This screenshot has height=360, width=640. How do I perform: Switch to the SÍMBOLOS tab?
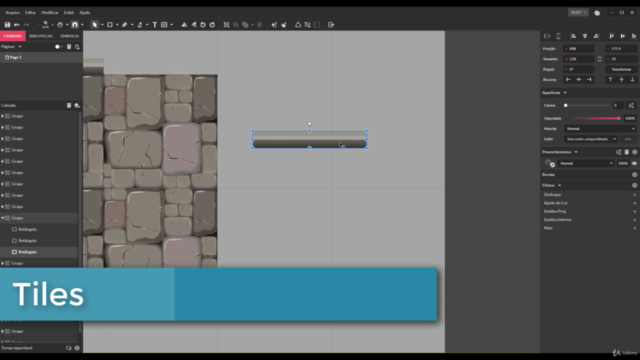tap(69, 36)
